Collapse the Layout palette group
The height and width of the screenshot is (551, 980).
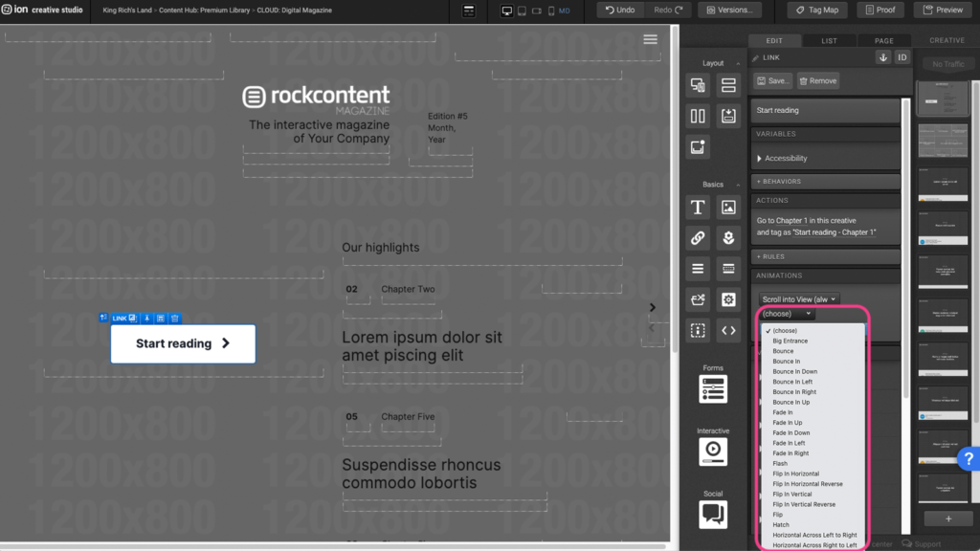tap(738, 63)
